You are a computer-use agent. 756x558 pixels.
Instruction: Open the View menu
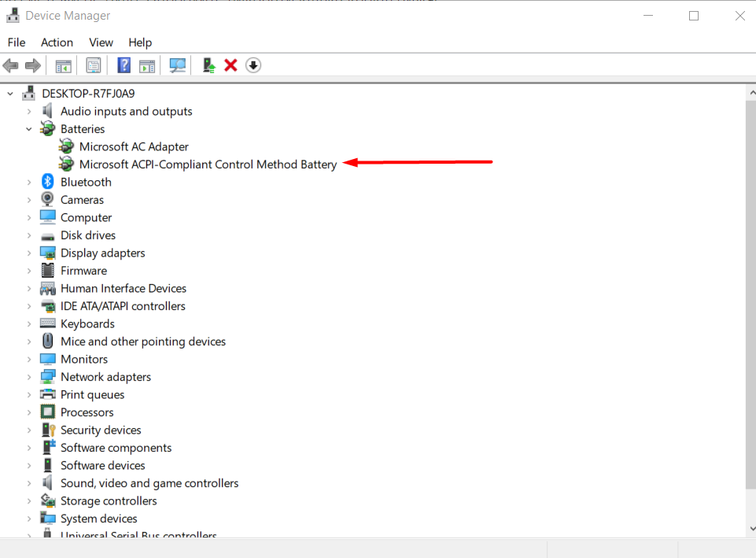tap(101, 42)
